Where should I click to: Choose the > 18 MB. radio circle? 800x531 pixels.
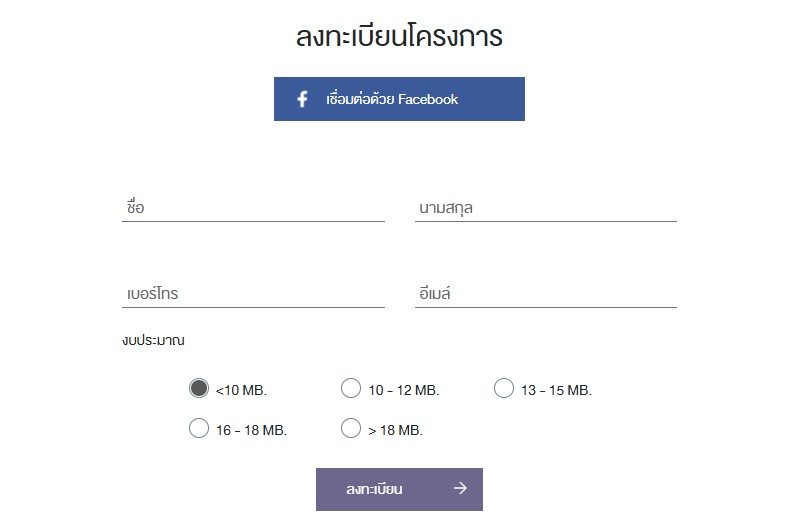(x=351, y=428)
